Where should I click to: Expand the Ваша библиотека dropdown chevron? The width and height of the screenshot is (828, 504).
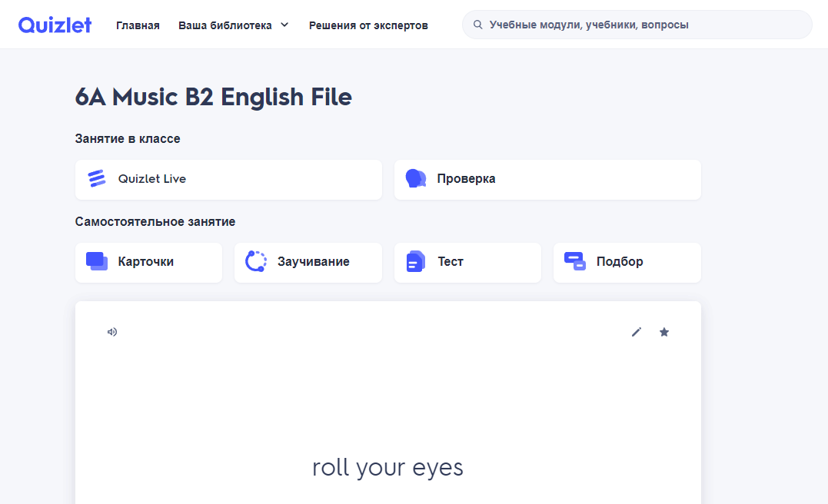[284, 25]
